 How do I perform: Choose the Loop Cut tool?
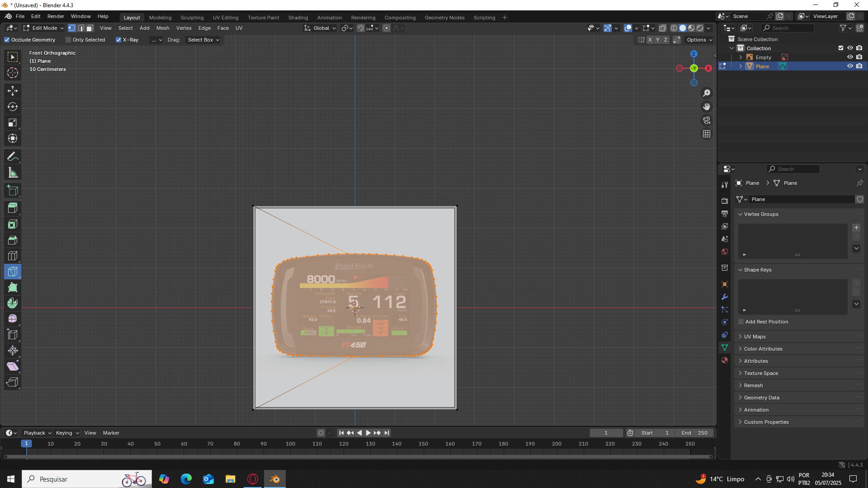(13, 256)
